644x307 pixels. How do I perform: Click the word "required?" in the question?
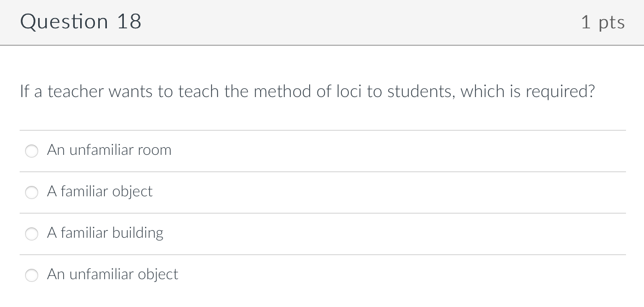point(560,92)
